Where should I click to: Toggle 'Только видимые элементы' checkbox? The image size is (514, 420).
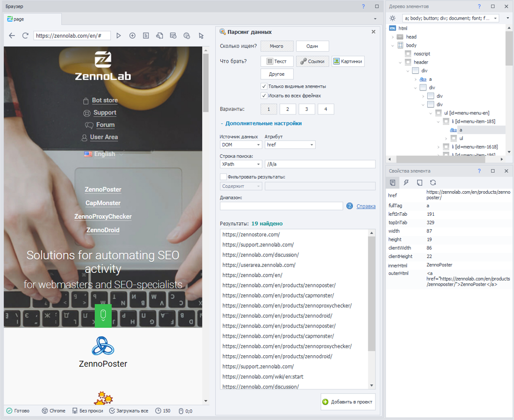pos(264,86)
